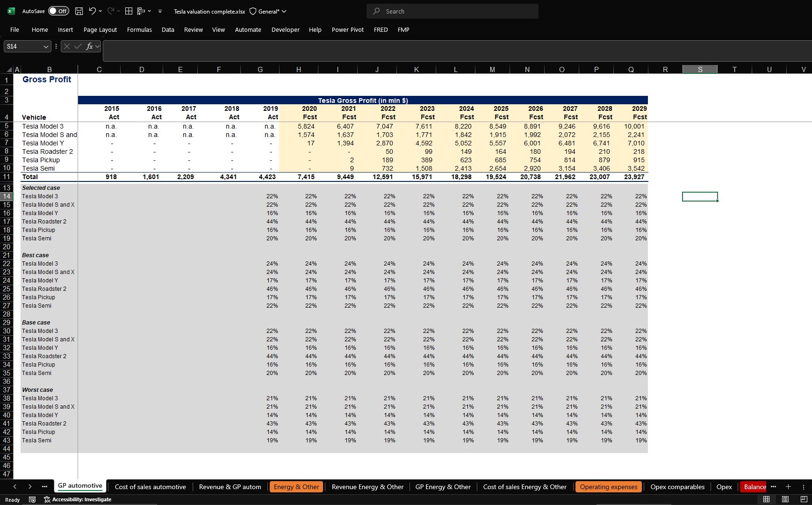Show more sheets via right ellipsis
812x505 pixels.
773,487
